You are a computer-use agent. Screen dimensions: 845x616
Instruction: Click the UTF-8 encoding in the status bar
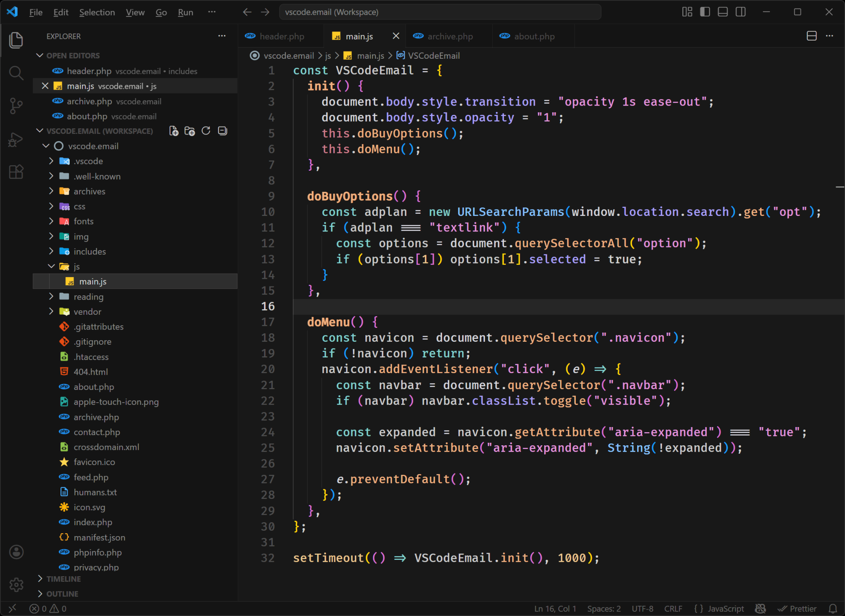pos(642,608)
